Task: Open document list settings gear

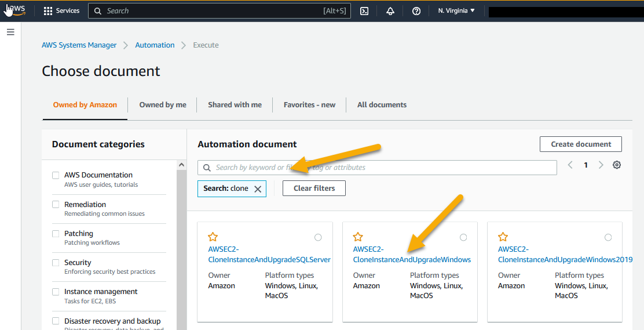Action: tap(616, 165)
